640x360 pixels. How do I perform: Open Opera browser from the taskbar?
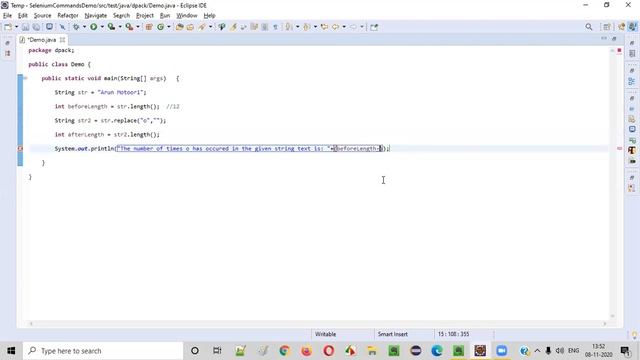click(x=329, y=351)
